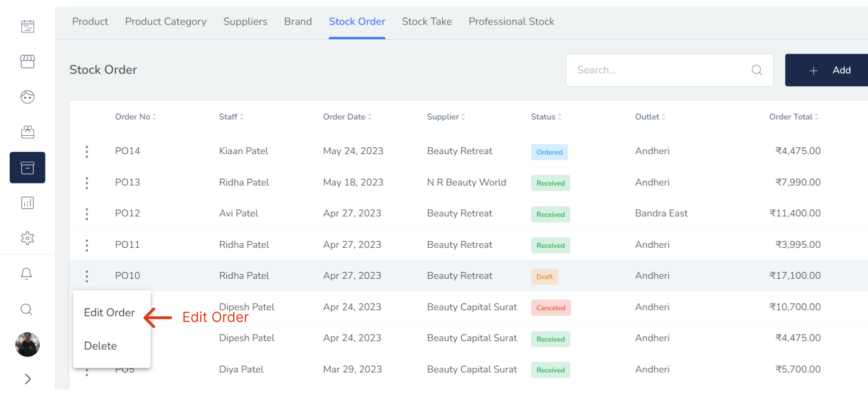The width and height of the screenshot is (868, 396).
Task: Open the three-dot menu for PO12
Action: [x=87, y=214]
